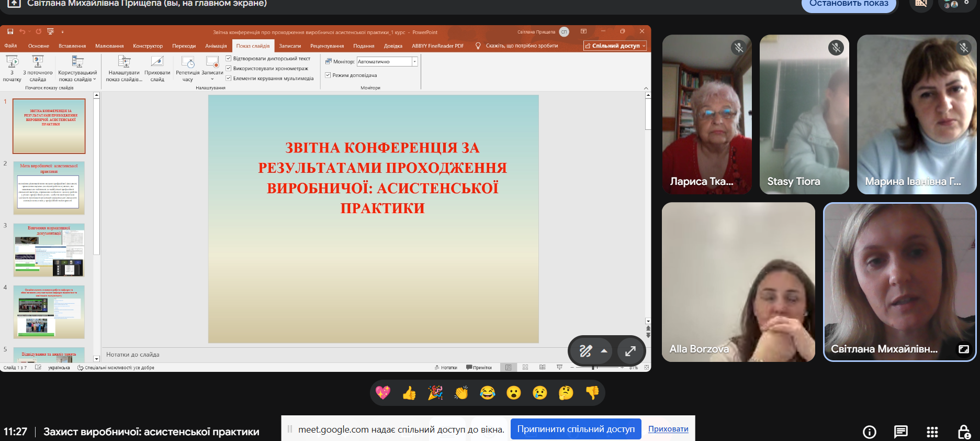Click the Припинити спільний доступ button

(576, 429)
